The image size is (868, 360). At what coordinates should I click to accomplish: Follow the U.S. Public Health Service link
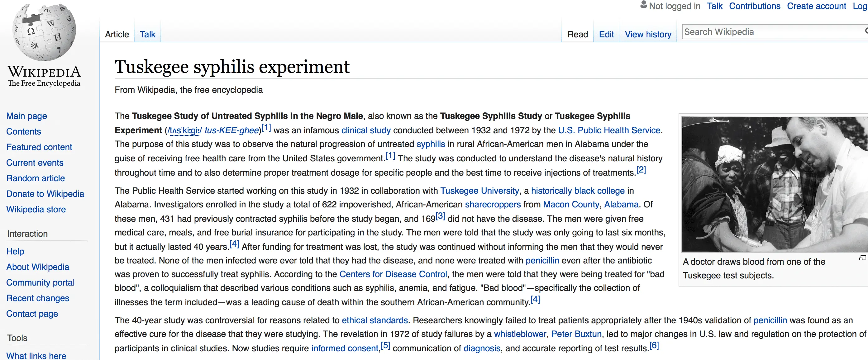(609, 130)
